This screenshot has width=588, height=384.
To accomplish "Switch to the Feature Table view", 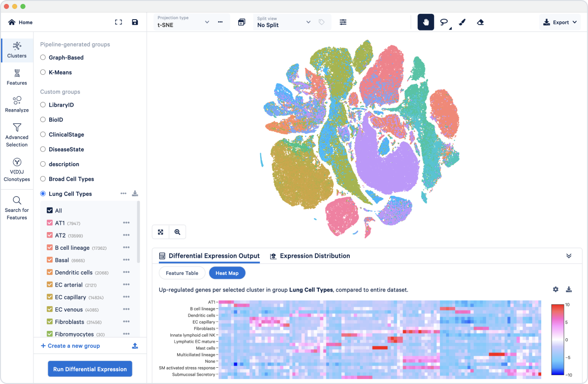I will coord(182,273).
